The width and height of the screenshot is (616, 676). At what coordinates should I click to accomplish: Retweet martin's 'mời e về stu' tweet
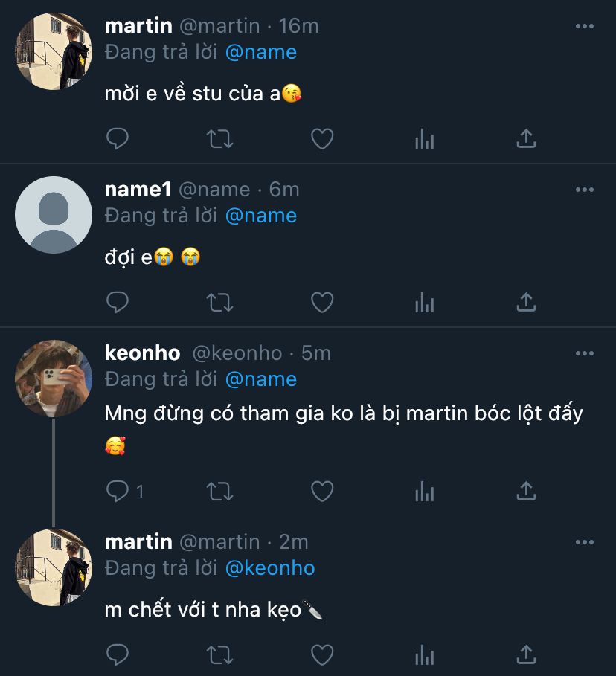[x=219, y=138]
